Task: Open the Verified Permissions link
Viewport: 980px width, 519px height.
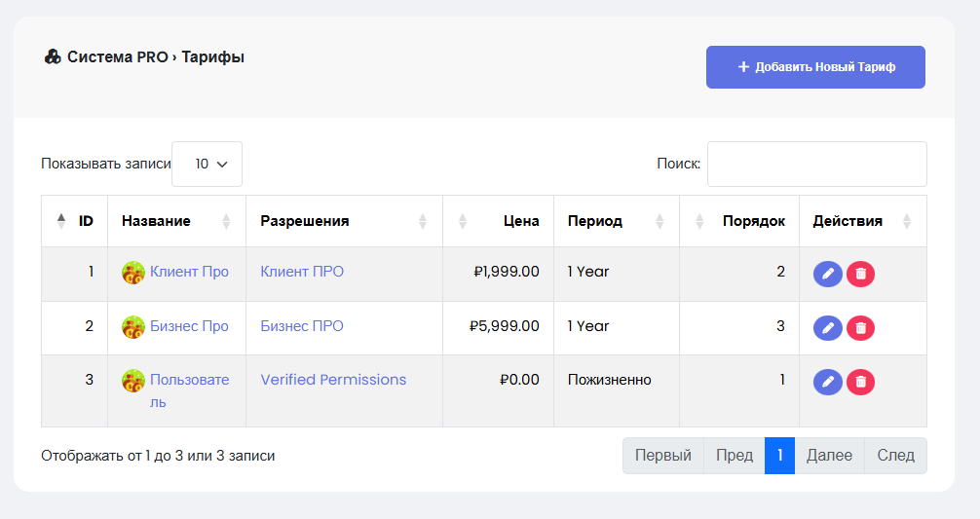Action: pyautogui.click(x=333, y=380)
